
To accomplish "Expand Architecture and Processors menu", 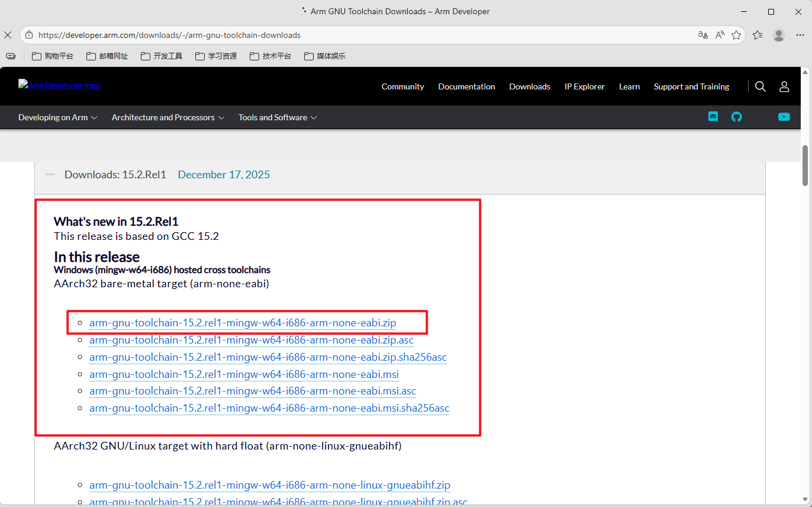I will (168, 117).
